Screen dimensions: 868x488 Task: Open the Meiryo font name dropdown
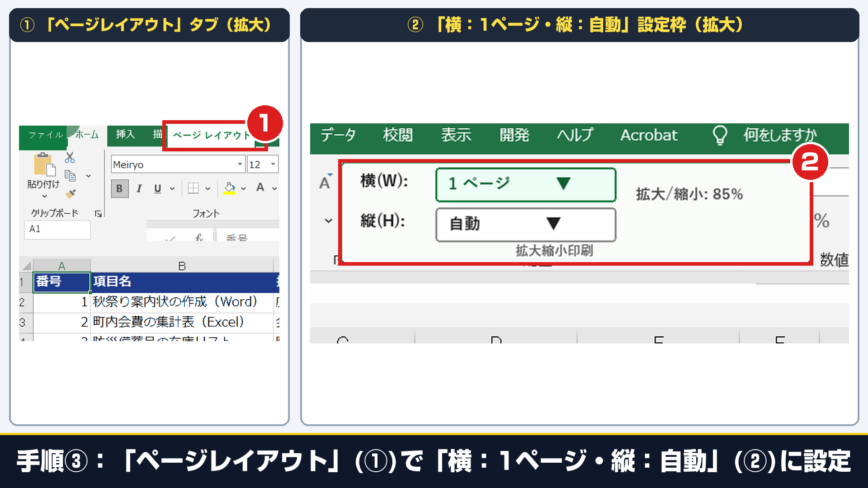(240, 164)
